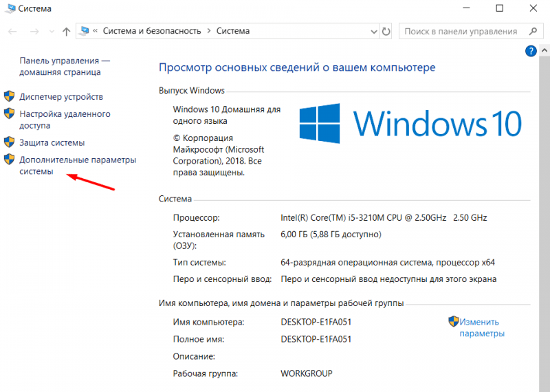The height and width of the screenshot is (392, 550).
Task: Click the refresh icon beside address bar
Action: coord(386,31)
